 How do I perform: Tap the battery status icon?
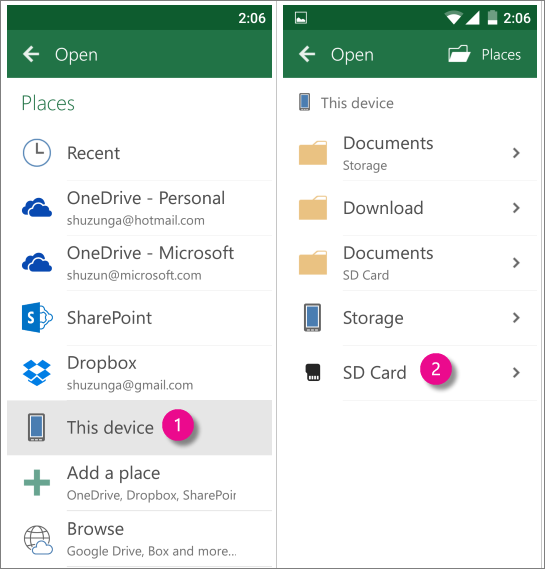(492, 17)
